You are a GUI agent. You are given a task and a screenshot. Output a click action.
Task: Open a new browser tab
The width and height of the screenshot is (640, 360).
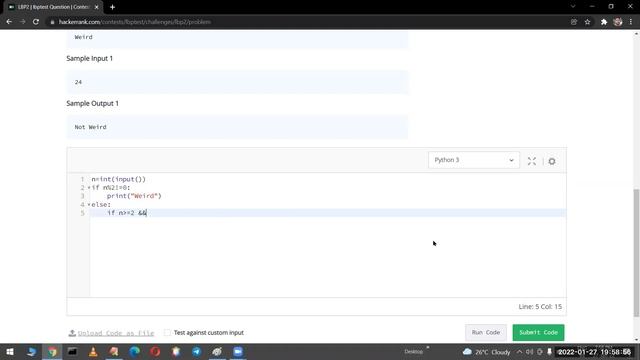[112, 7]
